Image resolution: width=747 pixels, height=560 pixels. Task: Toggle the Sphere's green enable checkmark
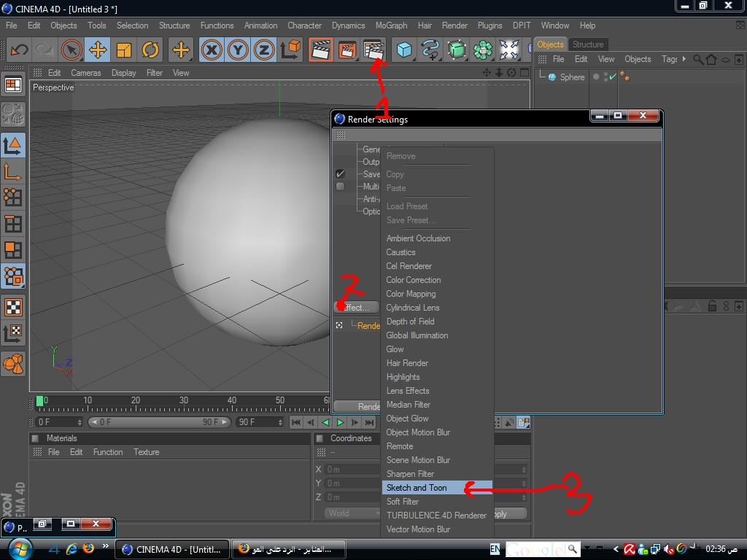613,77
